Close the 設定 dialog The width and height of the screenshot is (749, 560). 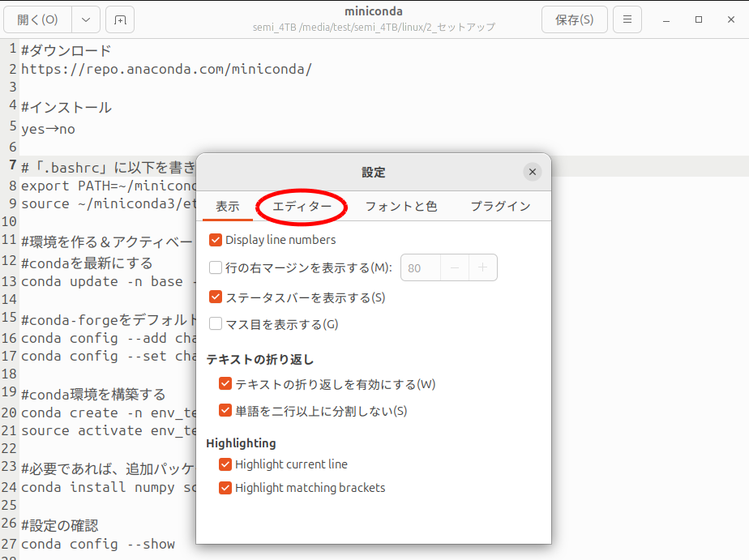coord(532,172)
